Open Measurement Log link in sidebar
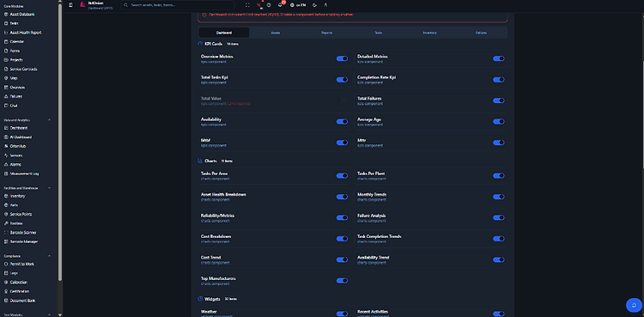Screen dimensions: 644x317 [21, 174]
